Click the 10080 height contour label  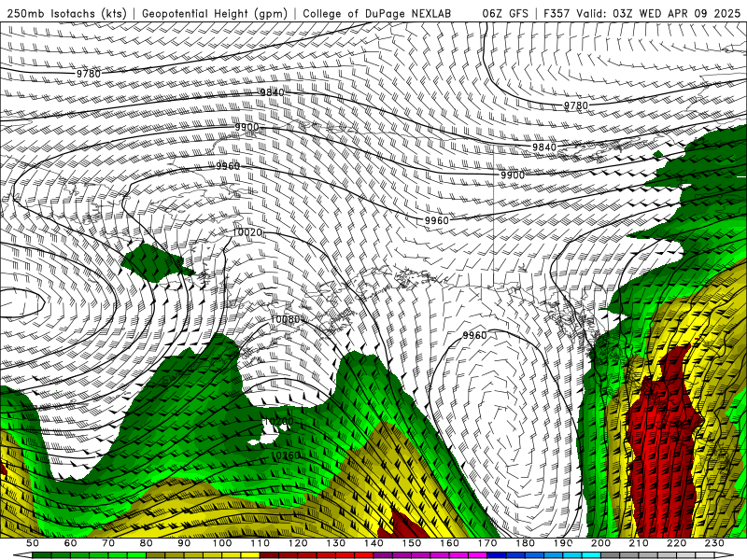pos(285,319)
